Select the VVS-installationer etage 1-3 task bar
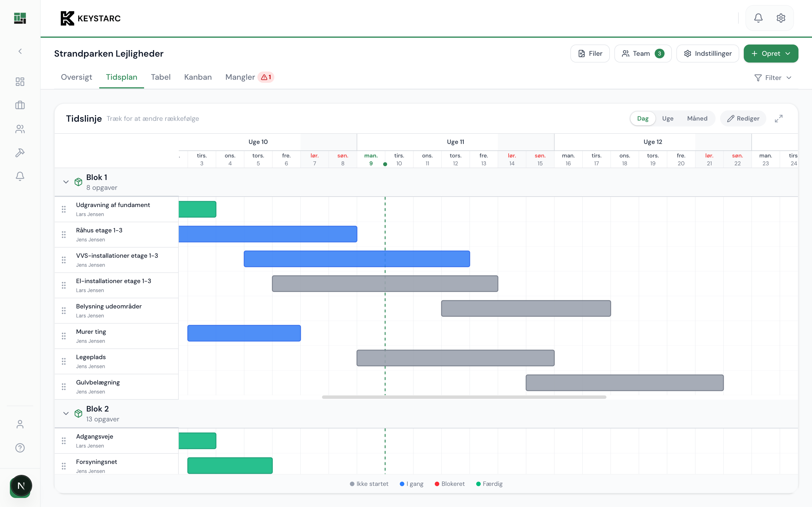 (357, 259)
